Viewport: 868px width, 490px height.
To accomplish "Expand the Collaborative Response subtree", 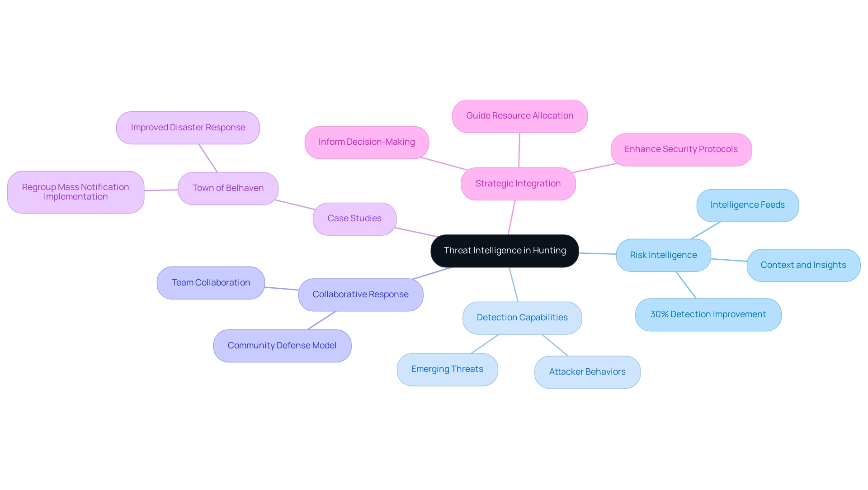I will (x=359, y=293).
